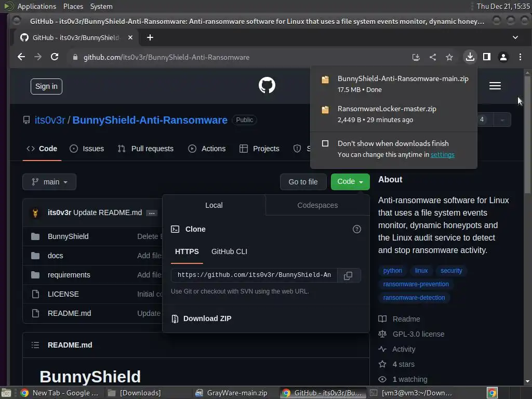This screenshot has width=532, height=399.
Task: Open the requirements folder
Action: [69, 275]
